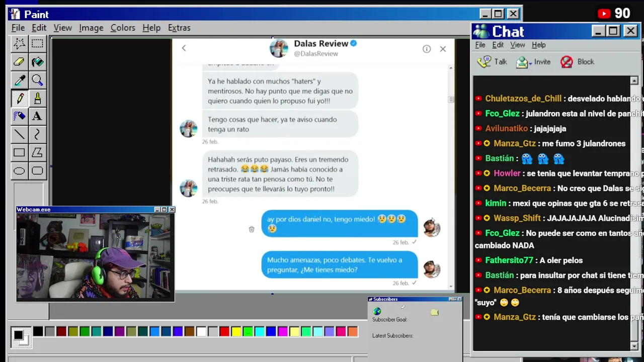
Task: Select the rectangular Select tool
Action: 37,44
